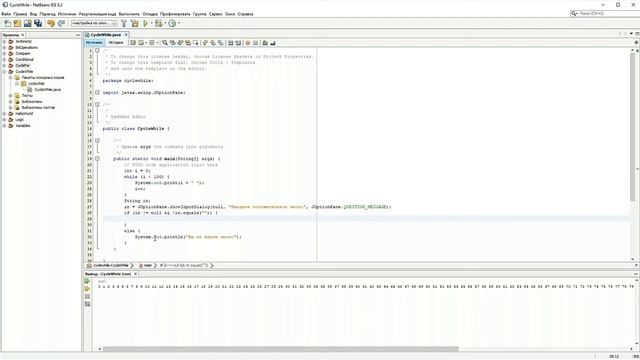
Task: Expand the Библиотеки folder node
Action: pyautogui.click(x=11, y=101)
